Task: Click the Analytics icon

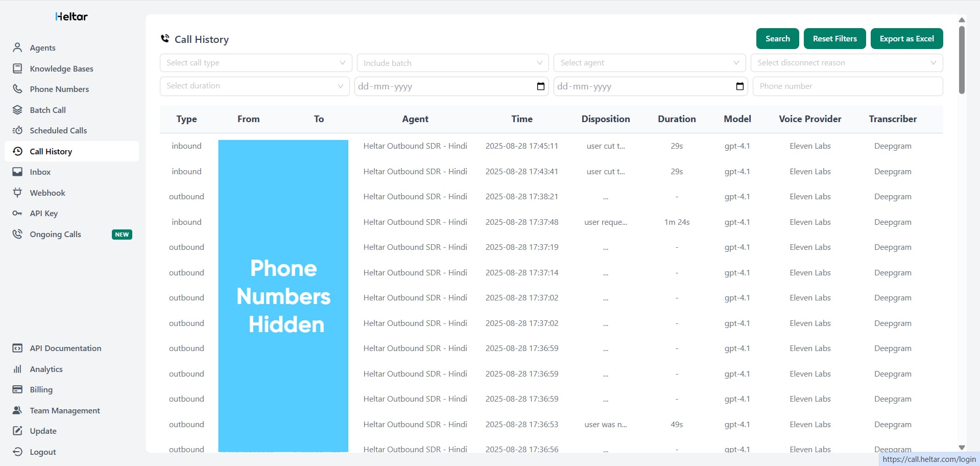Action: click(17, 369)
